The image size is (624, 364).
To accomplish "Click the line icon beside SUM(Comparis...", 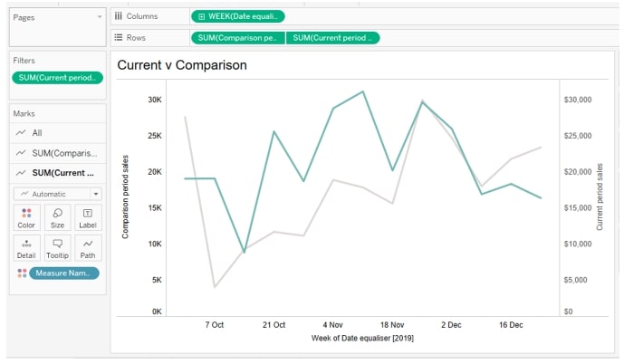I will (21, 153).
